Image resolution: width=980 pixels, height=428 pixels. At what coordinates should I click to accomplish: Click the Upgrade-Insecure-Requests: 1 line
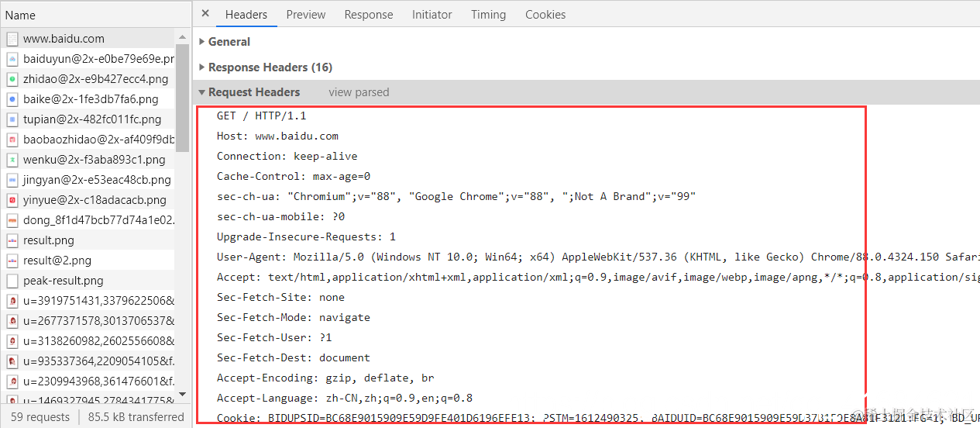click(306, 236)
